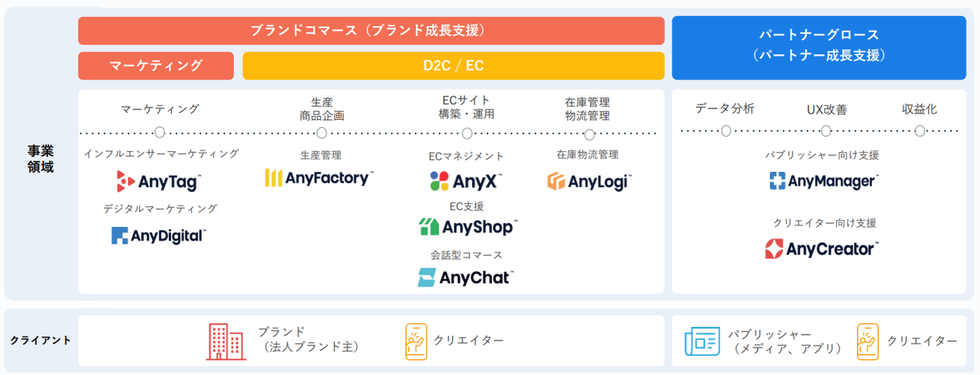Select the パートナーグロース blue header
The width and height of the screenshot is (980, 375).
click(x=819, y=46)
